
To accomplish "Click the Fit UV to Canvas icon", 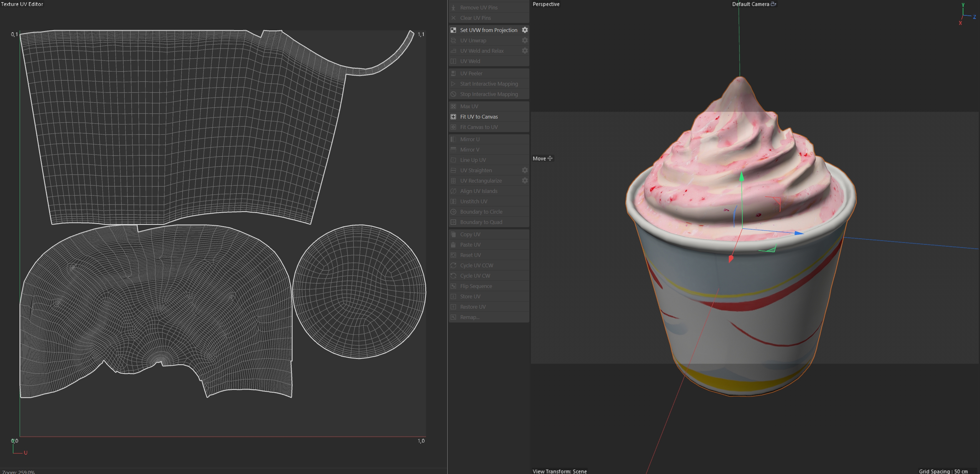I will [453, 117].
